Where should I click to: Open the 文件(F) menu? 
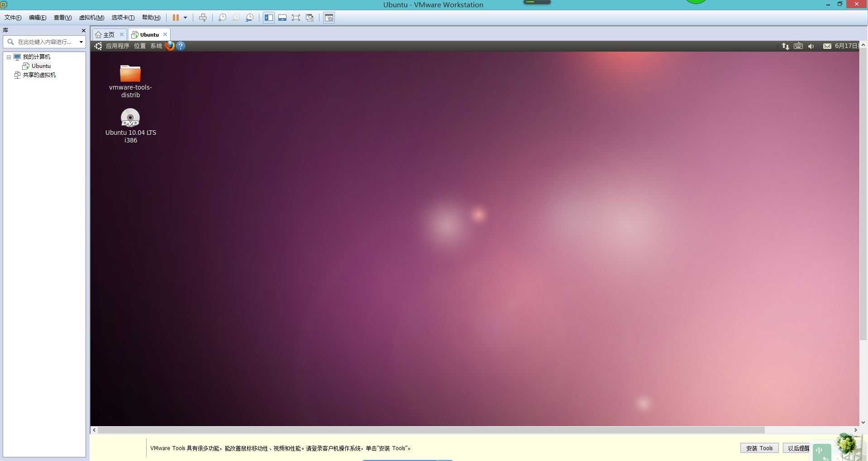pos(13,18)
